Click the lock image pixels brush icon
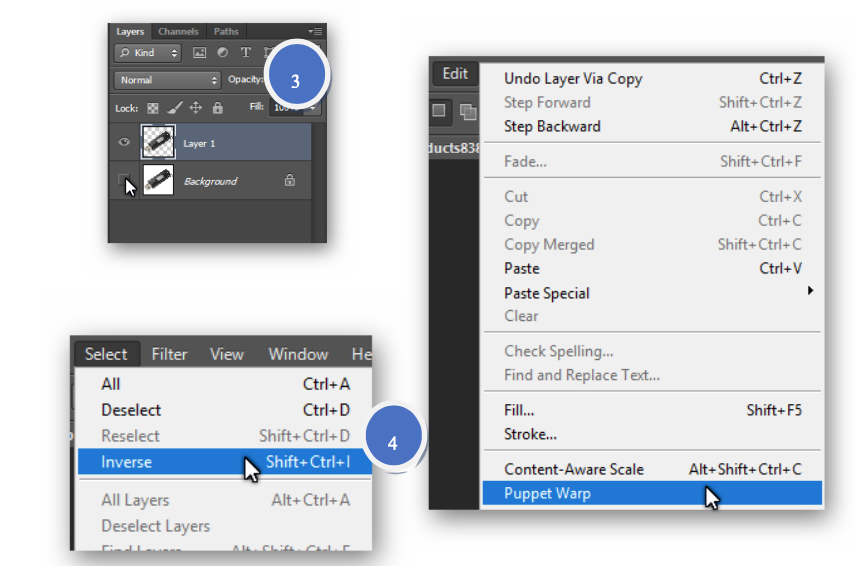 point(174,108)
